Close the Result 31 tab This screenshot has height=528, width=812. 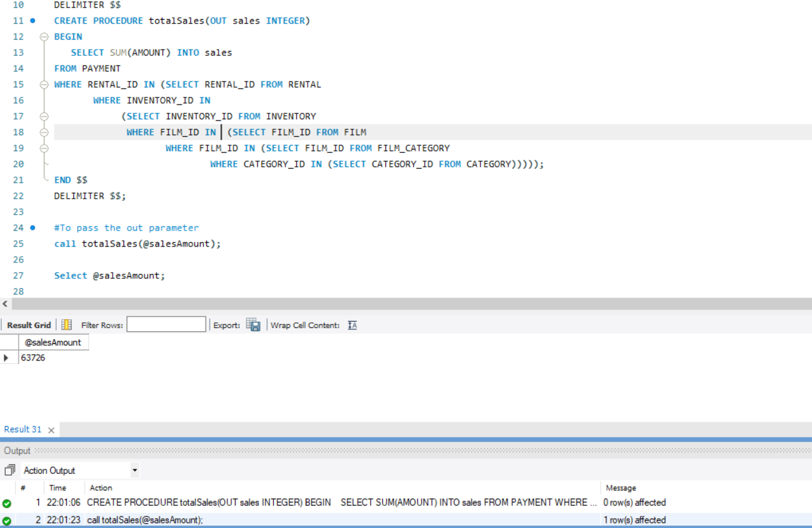click(51, 430)
